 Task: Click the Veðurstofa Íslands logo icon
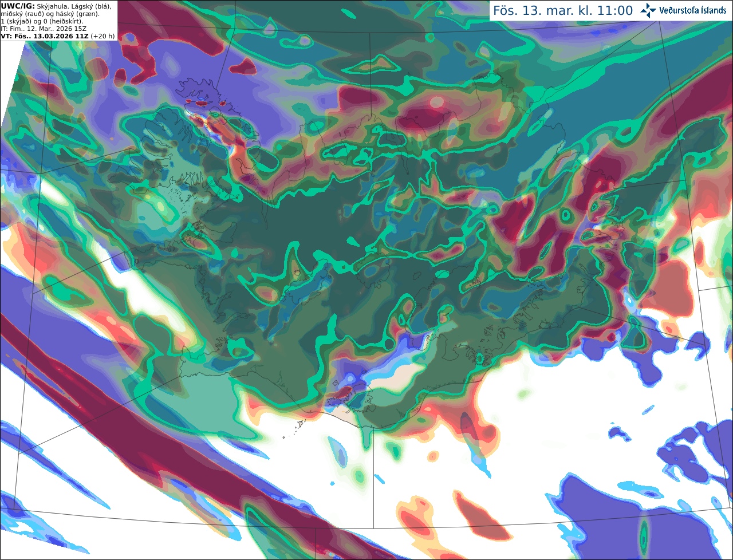point(648,10)
